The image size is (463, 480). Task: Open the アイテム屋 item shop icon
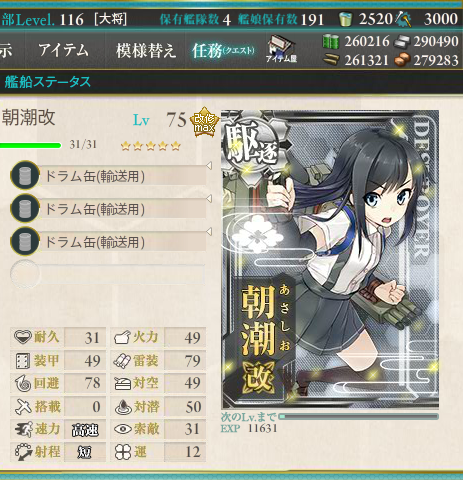[x=281, y=49]
